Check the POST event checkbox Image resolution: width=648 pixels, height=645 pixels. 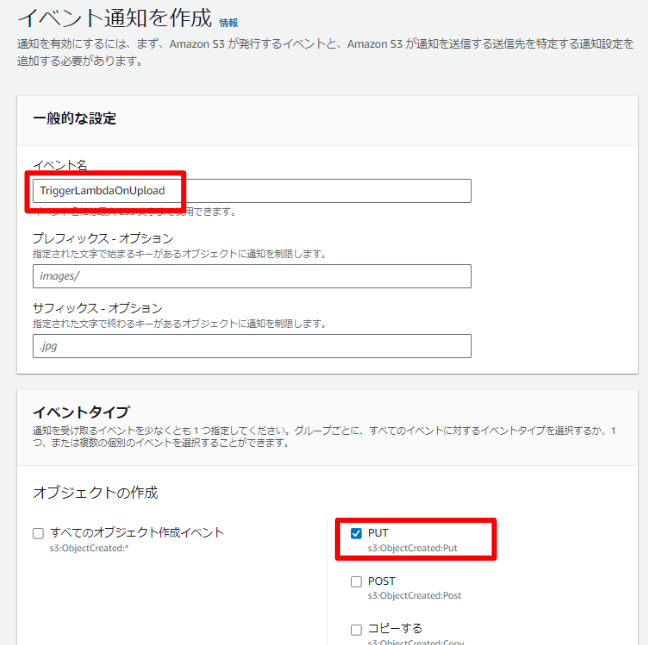tap(356, 582)
